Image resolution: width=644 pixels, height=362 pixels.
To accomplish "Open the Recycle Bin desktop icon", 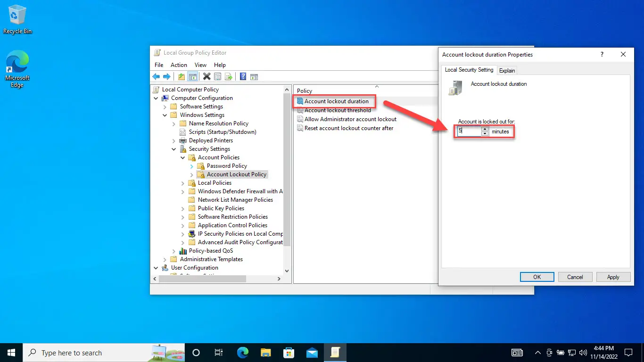I will (17, 20).
